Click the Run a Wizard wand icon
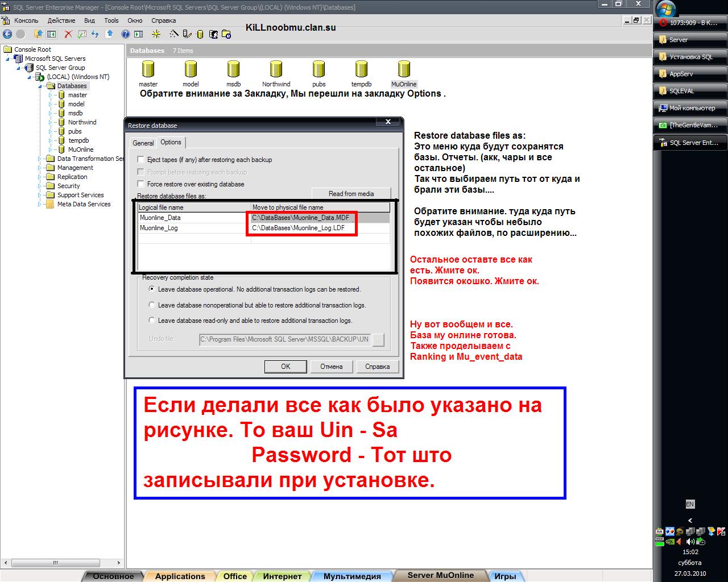Viewport: 728px width, 582px height. coord(174,34)
